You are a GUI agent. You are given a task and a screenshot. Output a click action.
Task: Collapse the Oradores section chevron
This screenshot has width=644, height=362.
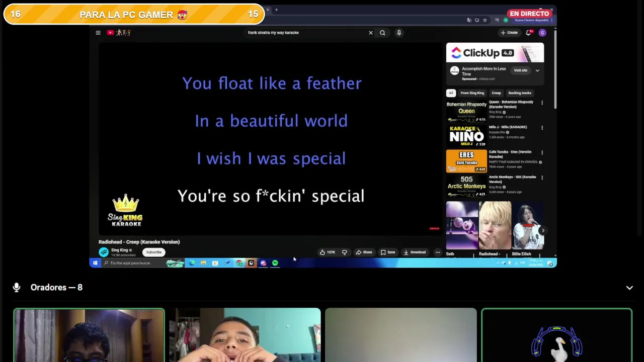coord(629,288)
